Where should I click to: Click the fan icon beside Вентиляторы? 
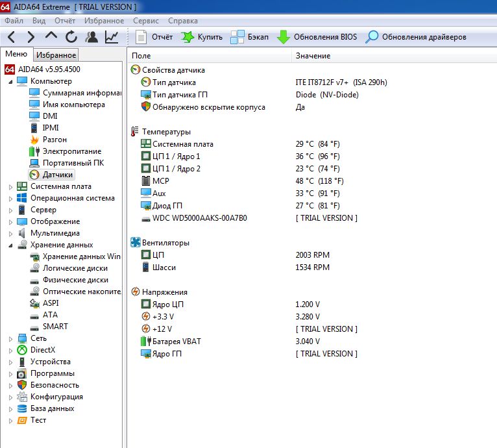(136, 243)
